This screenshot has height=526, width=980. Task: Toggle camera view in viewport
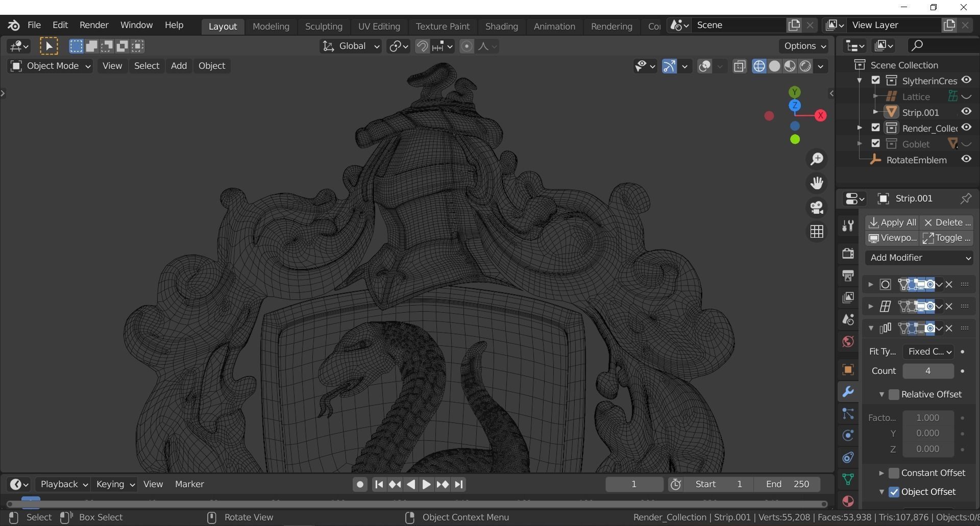(x=817, y=208)
